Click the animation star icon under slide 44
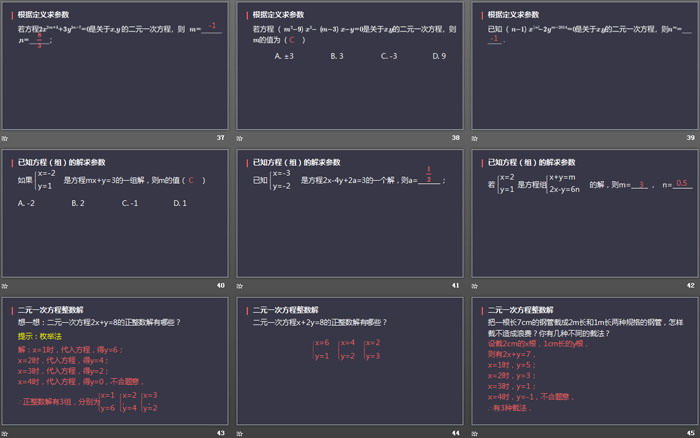This screenshot has height=438, width=700. click(240, 434)
